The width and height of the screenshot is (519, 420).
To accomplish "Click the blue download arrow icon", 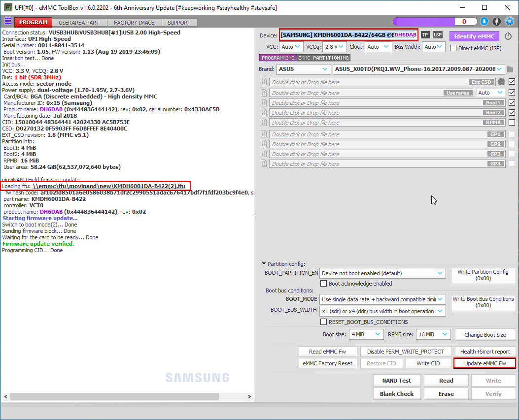I will pos(484,22).
